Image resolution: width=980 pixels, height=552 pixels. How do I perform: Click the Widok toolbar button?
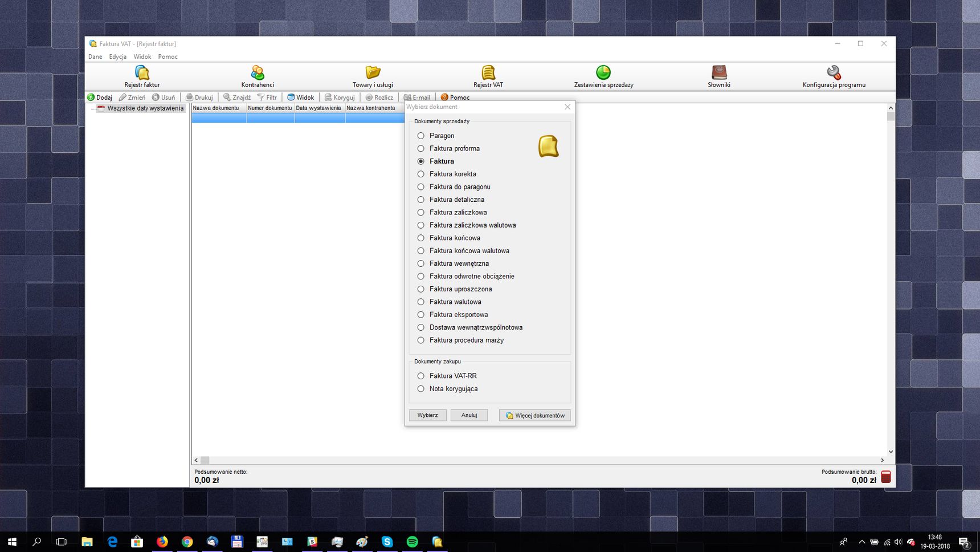tap(301, 98)
